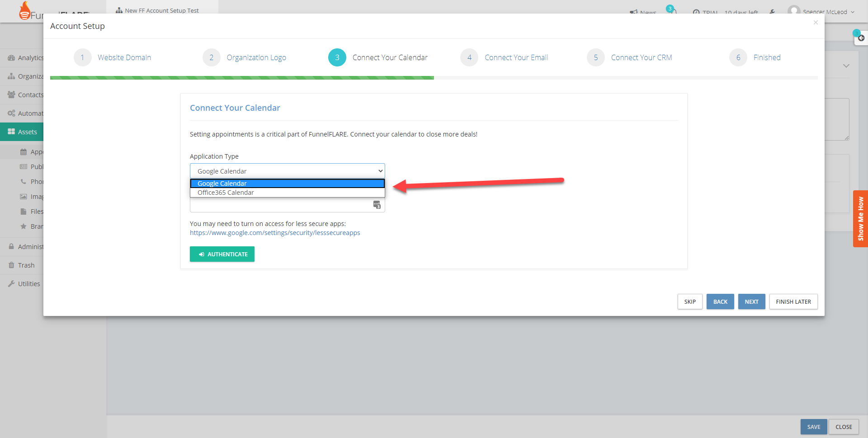Jump to step 6 Finished
The width and height of the screenshot is (868, 438).
click(755, 57)
